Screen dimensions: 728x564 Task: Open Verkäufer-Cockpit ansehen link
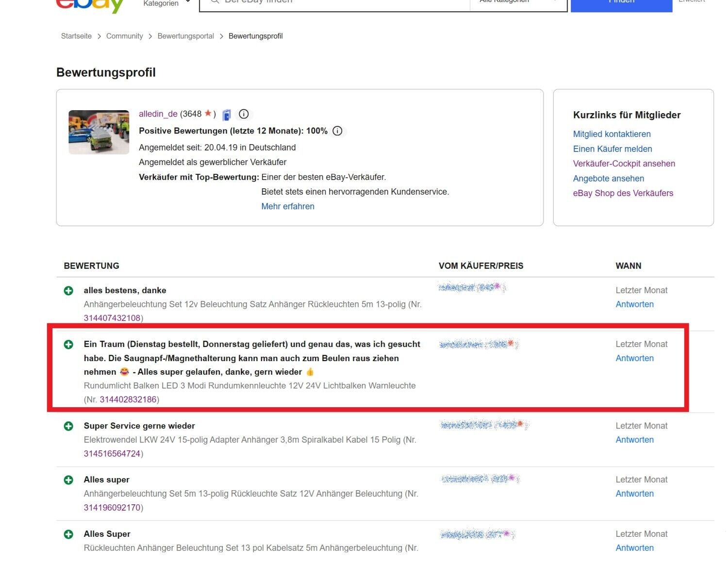624,164
